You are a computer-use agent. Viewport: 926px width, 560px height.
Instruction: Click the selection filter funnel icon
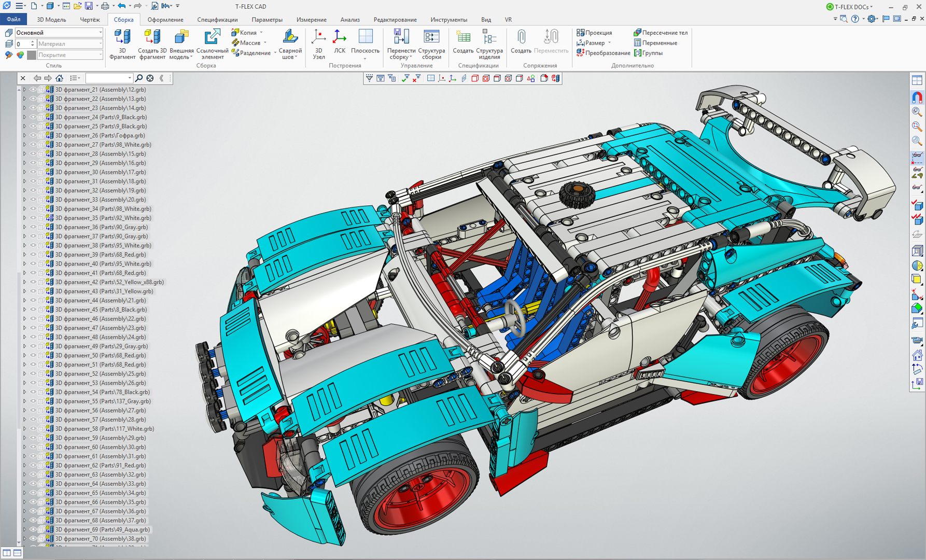click(x=369, y=78)
